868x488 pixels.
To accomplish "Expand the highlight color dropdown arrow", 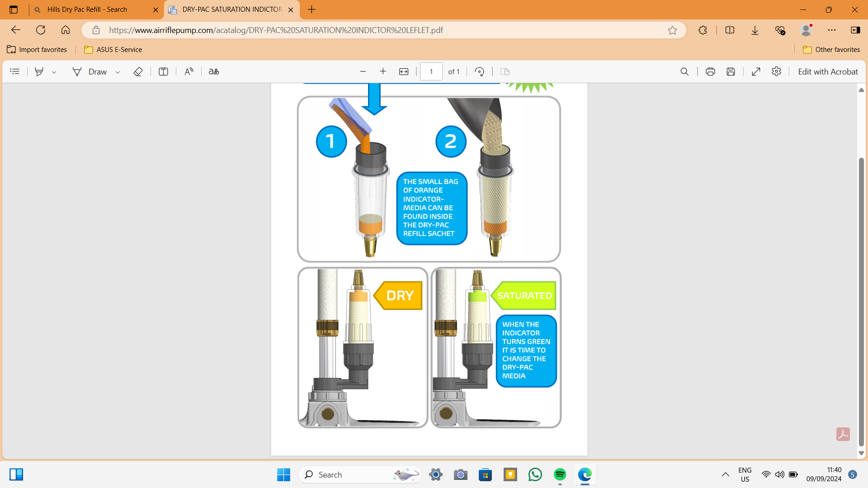I will 54,72.
